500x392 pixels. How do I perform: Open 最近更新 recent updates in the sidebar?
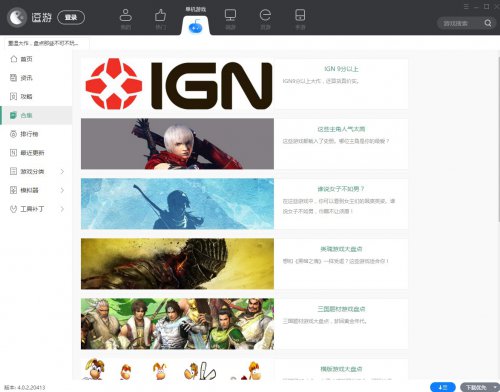(36, 153)
